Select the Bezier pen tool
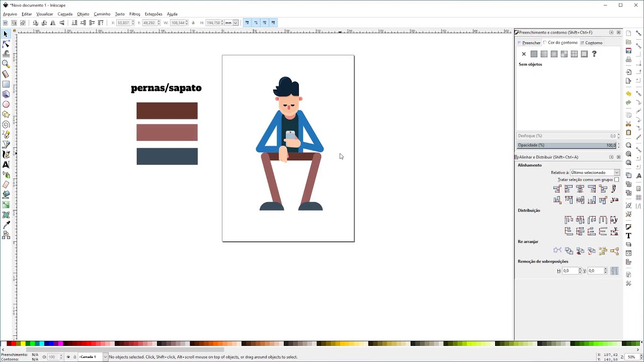This screenshot has height=362, width=644. (6, 145)
